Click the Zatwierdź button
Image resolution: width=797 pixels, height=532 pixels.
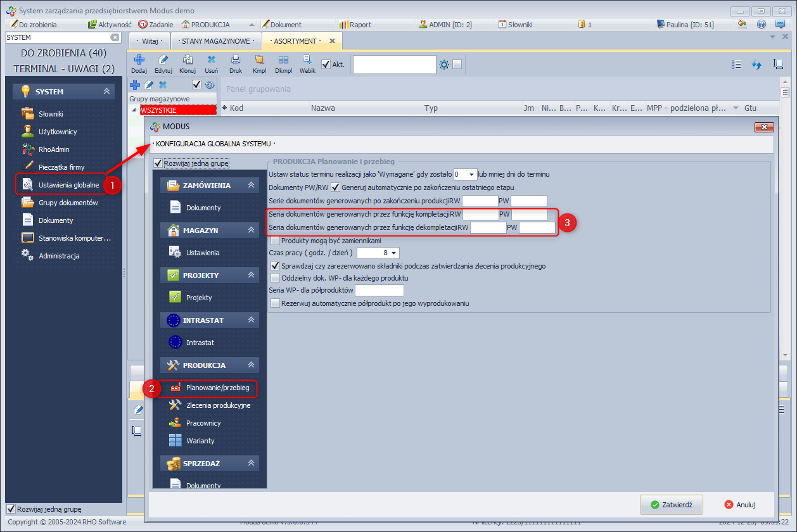click(x=672, y=505)
